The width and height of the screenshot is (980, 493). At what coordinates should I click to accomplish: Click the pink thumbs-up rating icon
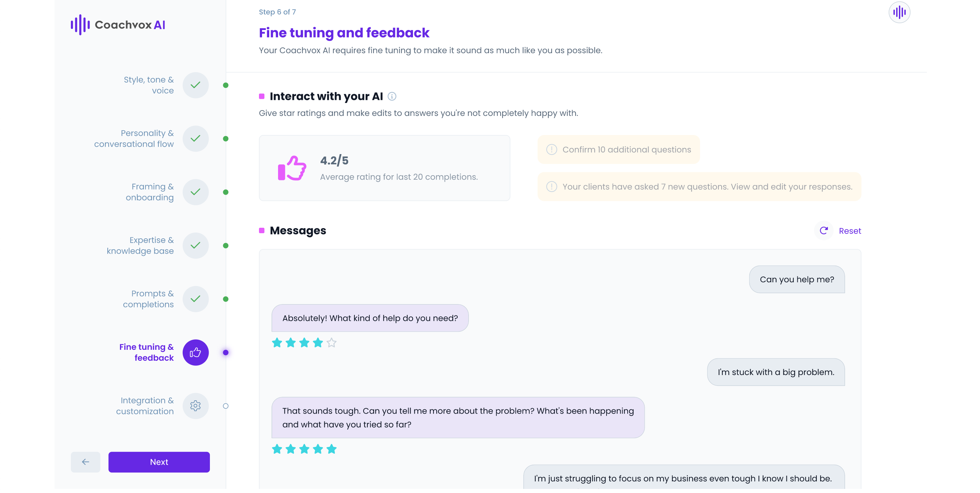tap(292, 168)
